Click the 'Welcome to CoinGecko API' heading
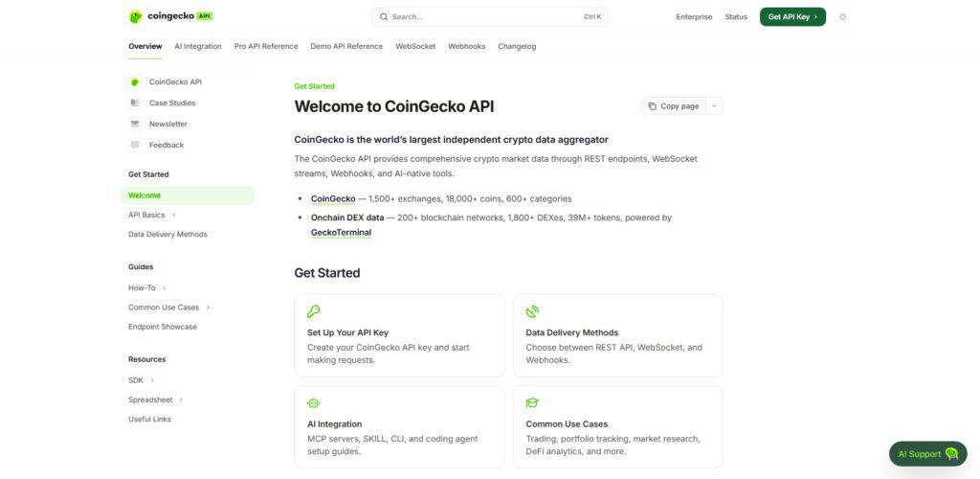980x479 pixels. point(394,106)
